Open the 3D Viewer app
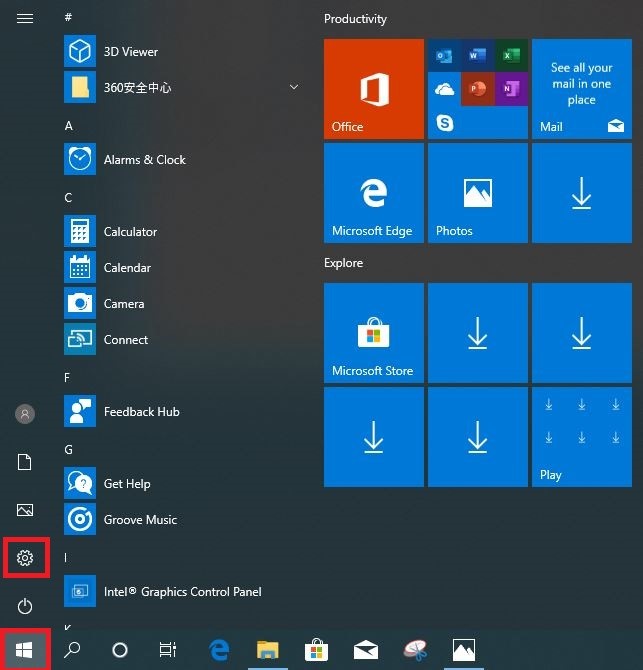The height and width of the screenshot is (670, 643). point(130,52)
